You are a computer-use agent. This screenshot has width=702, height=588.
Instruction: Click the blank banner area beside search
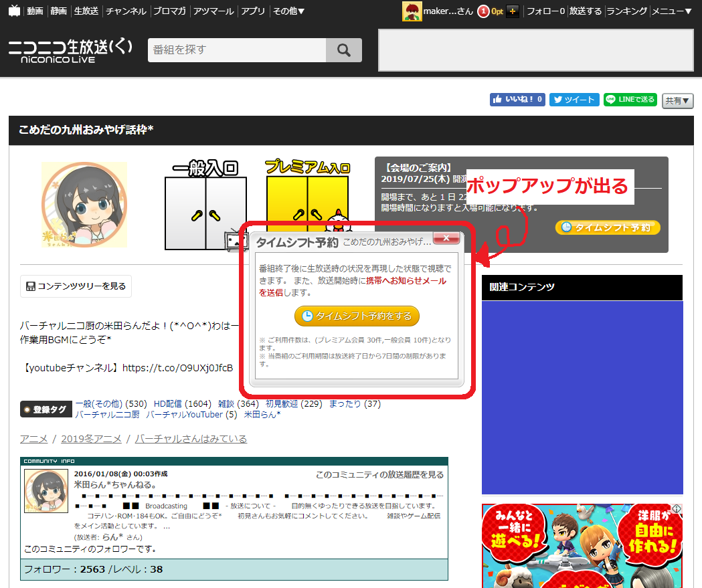(x=536, y=50)
